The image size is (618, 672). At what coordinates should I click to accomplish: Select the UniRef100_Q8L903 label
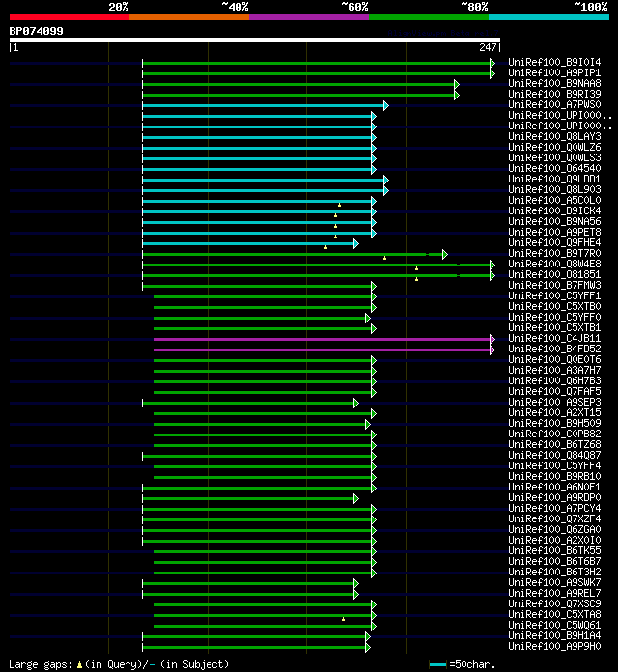coord(554,189)
